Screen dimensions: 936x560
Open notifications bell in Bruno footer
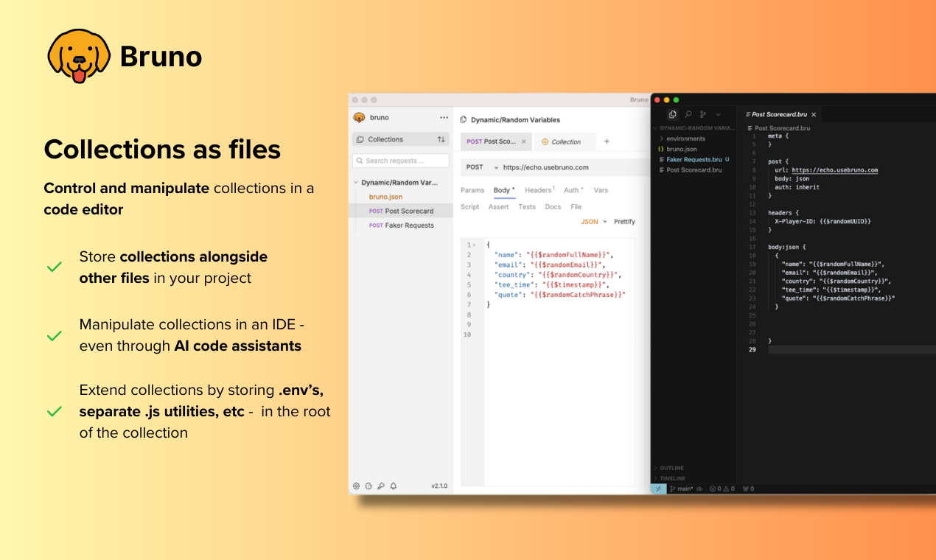(394, 486)
